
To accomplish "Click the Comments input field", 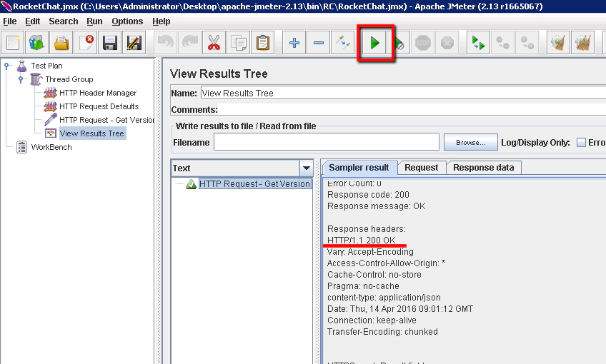I will [412, 110].
